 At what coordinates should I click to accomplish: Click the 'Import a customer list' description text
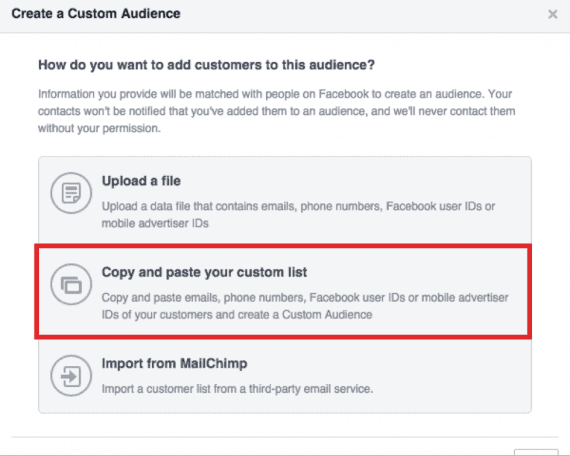pos(237,389)
